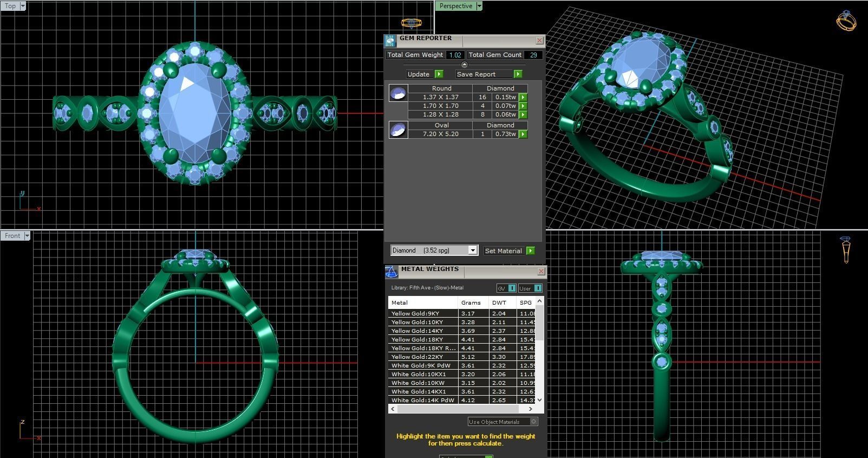Select the Yellow Gold:10KY row
868x458 pixels.
point(462,322)
